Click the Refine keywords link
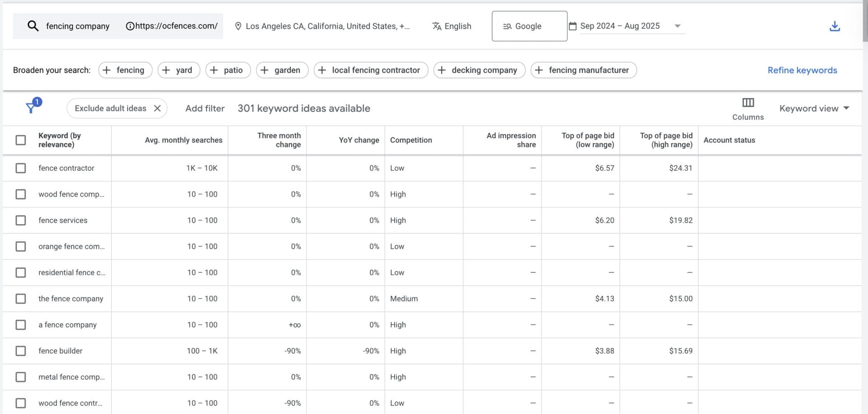 (x=802, y=70)
